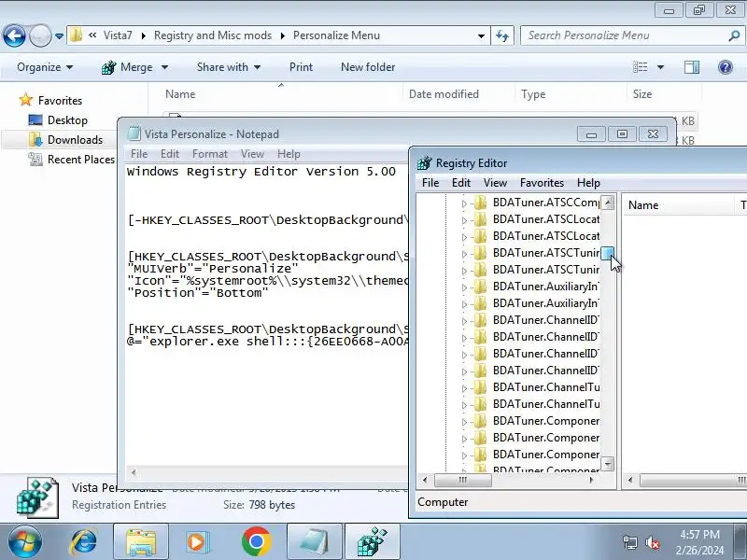Click the muted volume tray icon
Viewport: 747px width, 560px height.
[652, 542]
